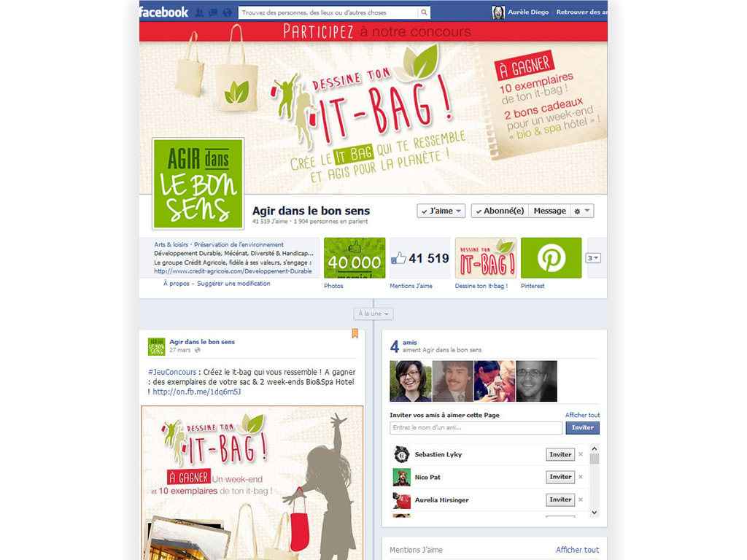Screen dimensions: 747x560
Task: Click the bookmark flag on the post
Action: coord(355,333)
